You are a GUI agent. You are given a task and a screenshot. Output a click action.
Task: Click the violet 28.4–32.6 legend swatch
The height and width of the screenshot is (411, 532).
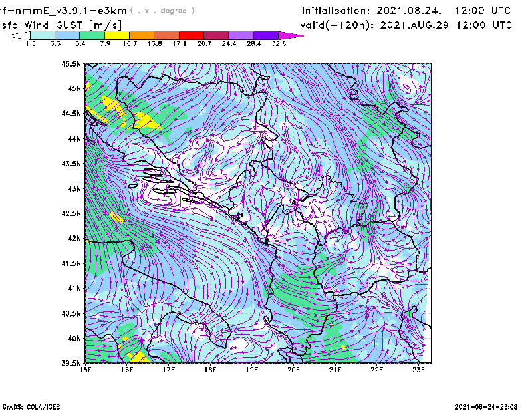(x=266, y=35)
